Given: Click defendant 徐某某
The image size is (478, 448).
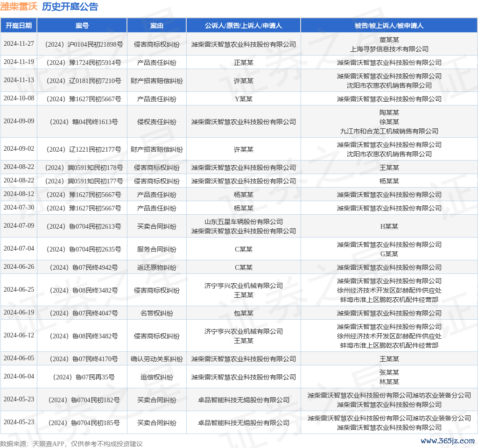Looking at the screenshot, I should tap(389, 122).
